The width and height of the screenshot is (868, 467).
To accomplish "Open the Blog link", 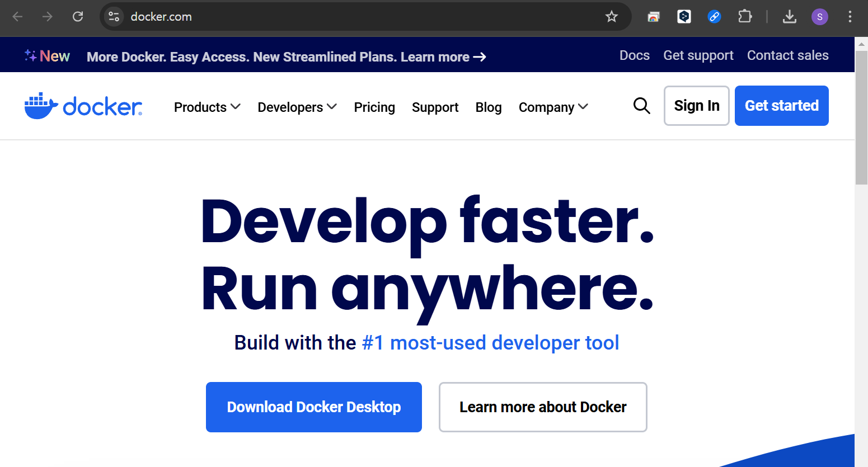I will [x=489, y=107].
